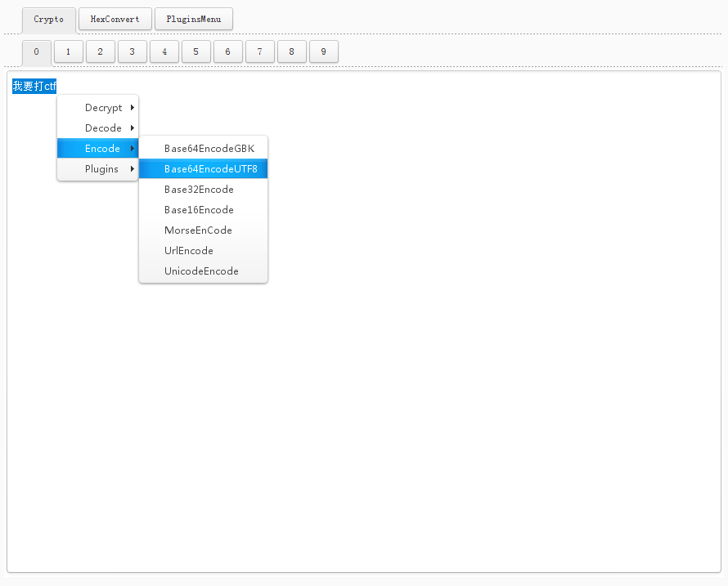The width and height of the screenshot is (728, 586).
Task: Open numbered tab 7
Action: click(x=260, y=52)
